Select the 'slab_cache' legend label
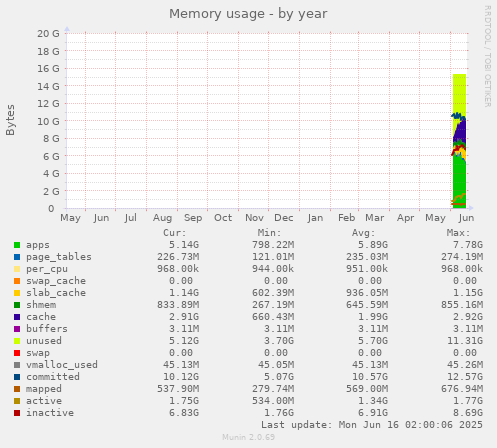497x448 pixels. 56,293
